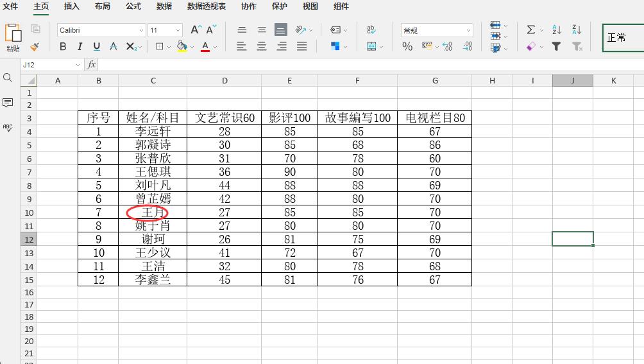Click the delete cells icon
The image size is (644, 364).
[495, 36]
